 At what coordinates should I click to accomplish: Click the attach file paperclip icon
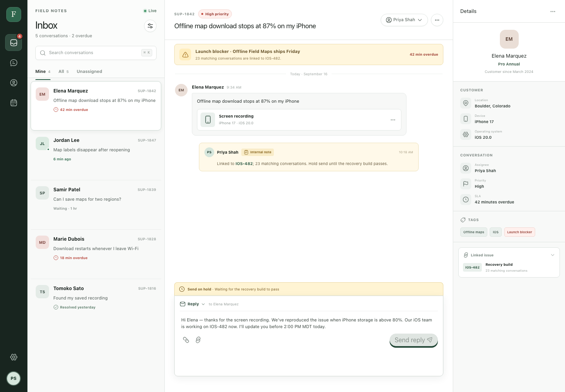[x=186, y=340]
